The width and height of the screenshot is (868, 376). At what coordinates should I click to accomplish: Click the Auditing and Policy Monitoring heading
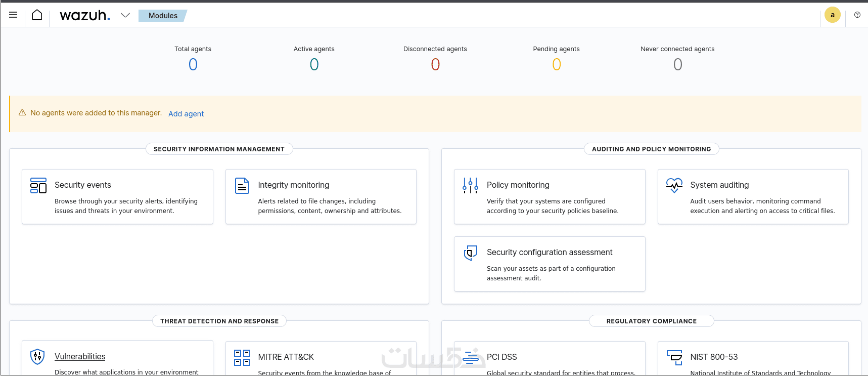tap(652, 149)
